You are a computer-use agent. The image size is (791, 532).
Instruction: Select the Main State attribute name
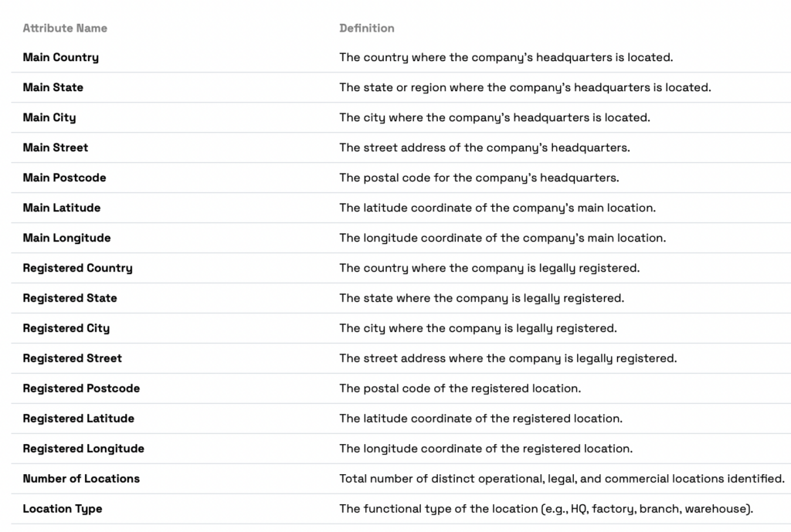pyautogui.click(x=53, y=88)
